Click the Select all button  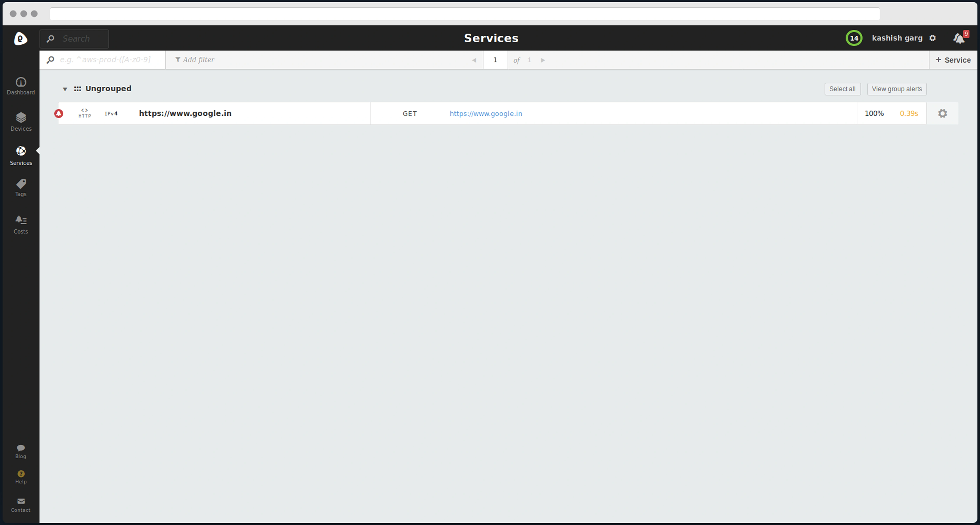click(x=842, y=89)
